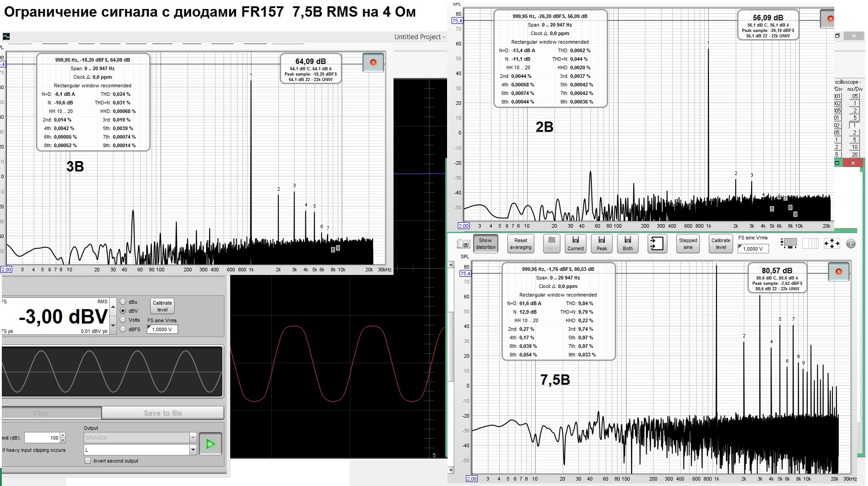The width and height of the screenshot is (868, 486).
Task: Select the dBFS radio option
Action: pos(123,329)
